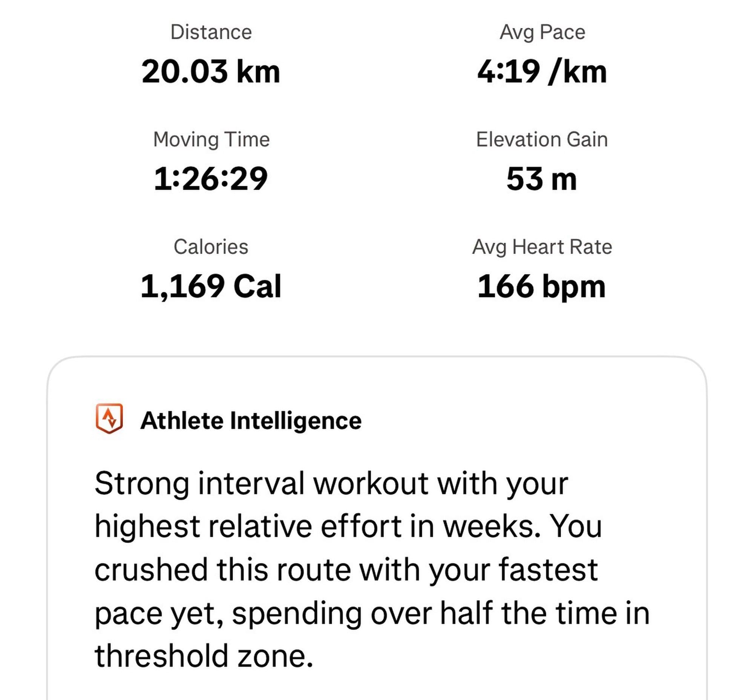754x700 pixels.
Task: Select the 1,169 Cal value
Action: (x=211, y=286)
